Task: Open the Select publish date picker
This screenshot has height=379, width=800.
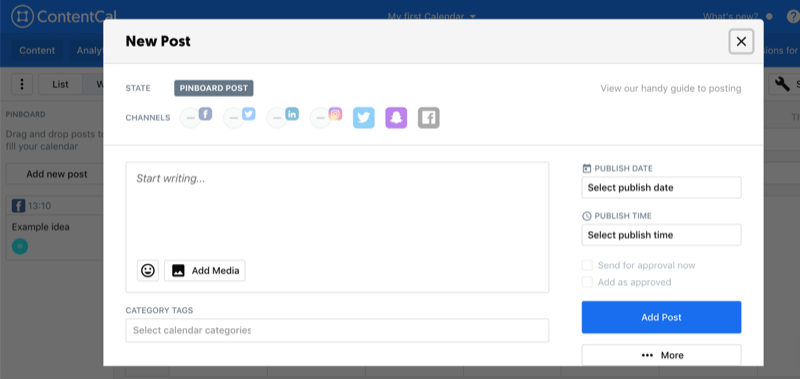Action: (x=661, y=188)
